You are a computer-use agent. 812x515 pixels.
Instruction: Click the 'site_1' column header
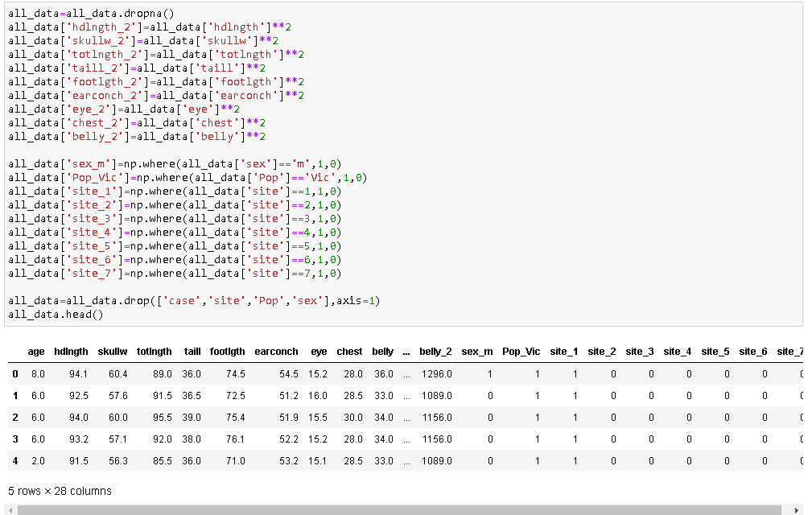(563, 352)
